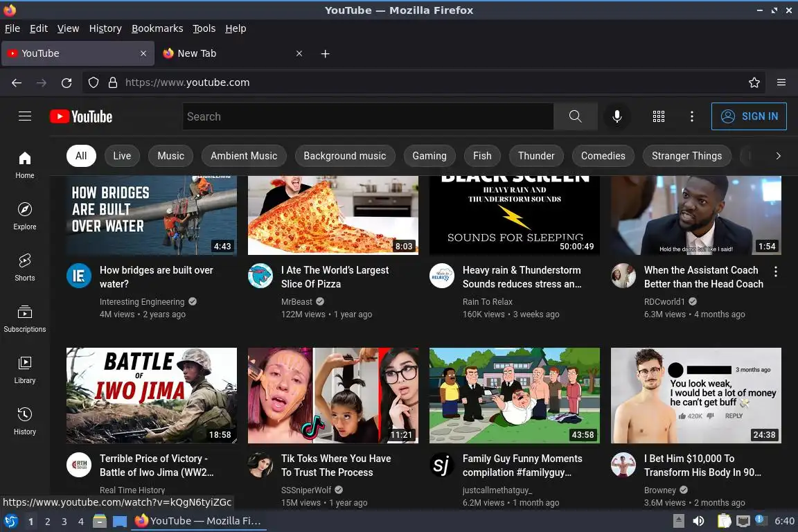Open Heavy rain & Thunderstorm Sounds title
Screen dimensions: 798x532
522,277
